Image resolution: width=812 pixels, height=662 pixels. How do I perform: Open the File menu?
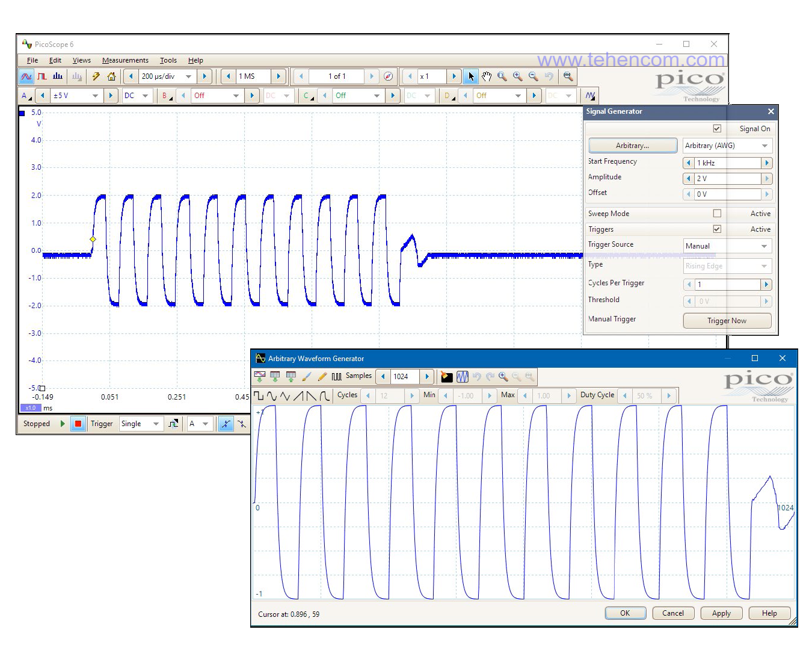click(32, 60)
